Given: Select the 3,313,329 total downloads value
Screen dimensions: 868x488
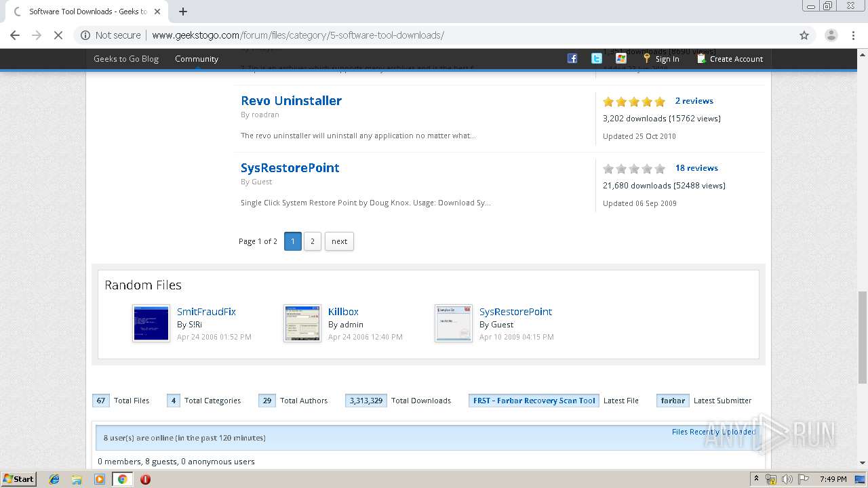Looking at the screenshot, I should tap(366, 401).
